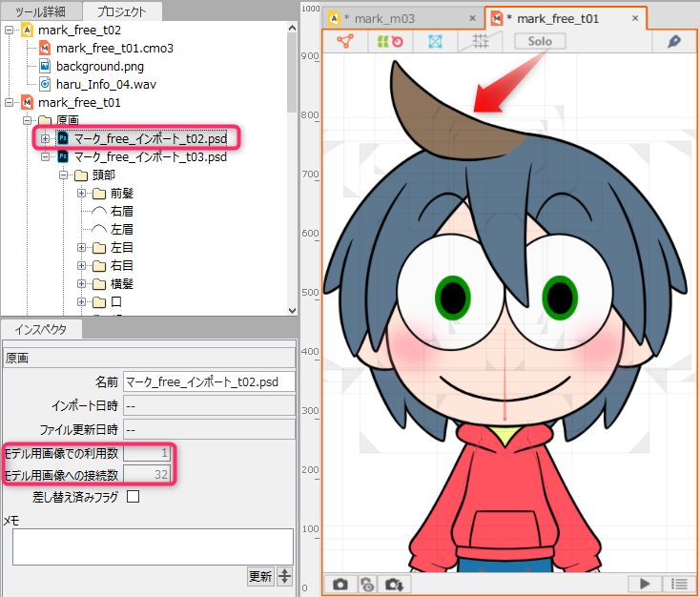700x597 pixels.
Task: Click the 名前 name input field
Action: (209, 381)
